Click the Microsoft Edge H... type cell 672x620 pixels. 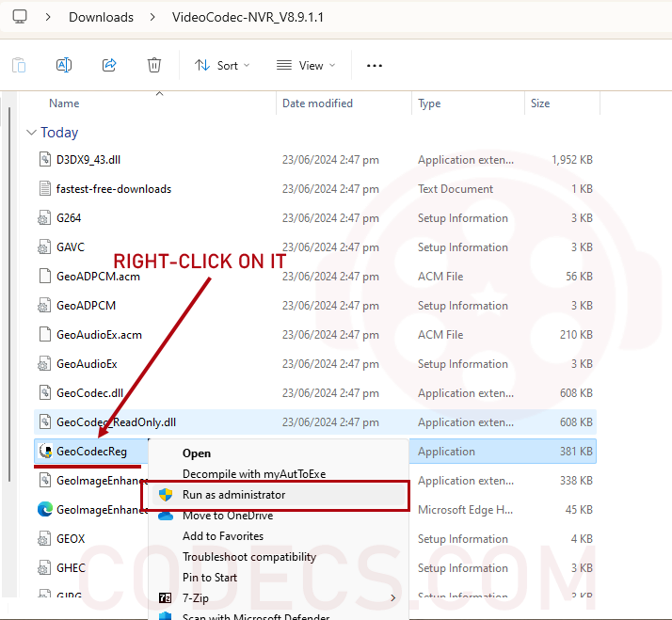pyautogui.click(x=465, y=510)
